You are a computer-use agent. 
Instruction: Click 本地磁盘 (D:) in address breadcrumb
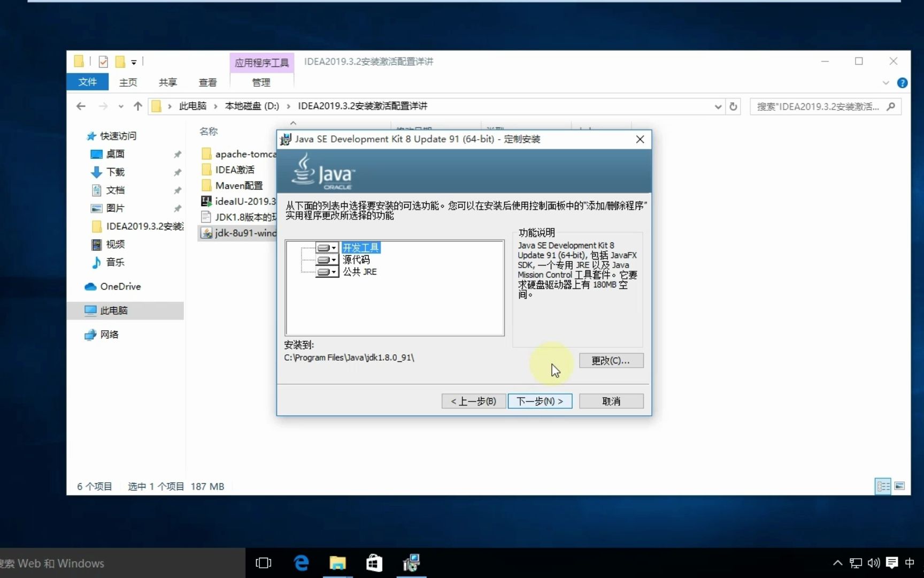[252, 106]
